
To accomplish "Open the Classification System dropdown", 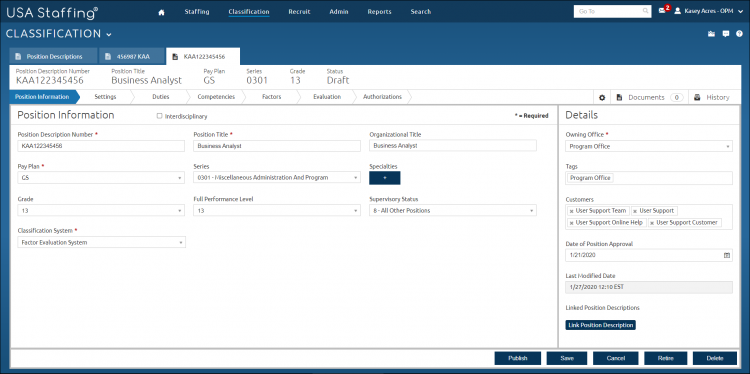I will (101, 242).
